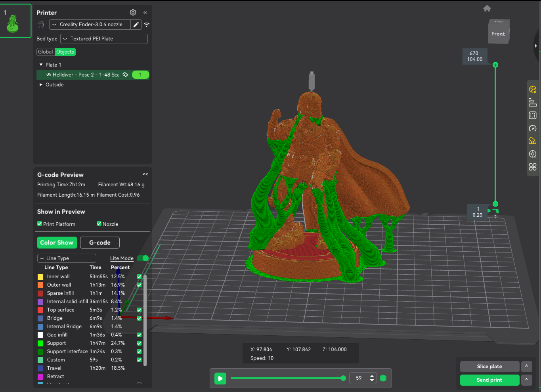Open the Textured PEI Plate bed type dropdown

(104, 39)
